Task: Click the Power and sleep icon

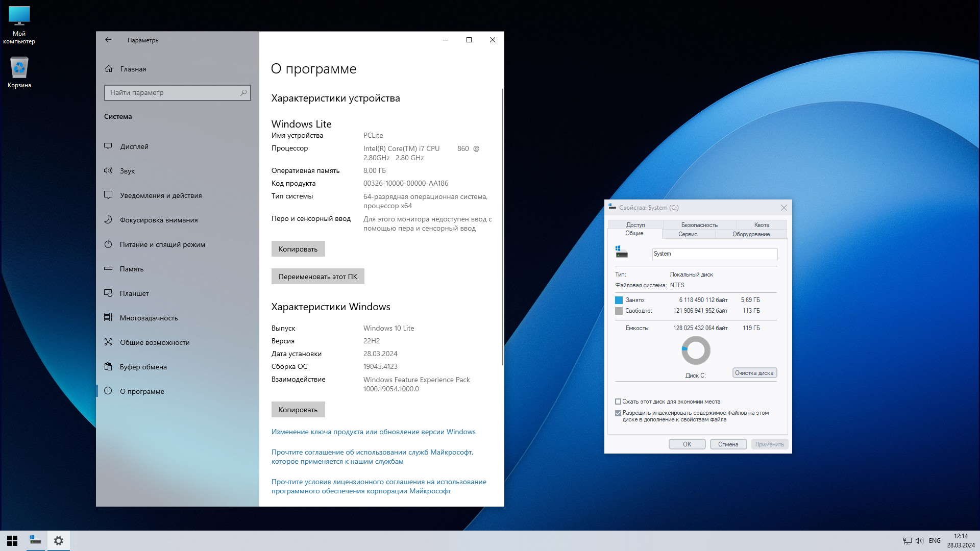Action: (108, 244)
